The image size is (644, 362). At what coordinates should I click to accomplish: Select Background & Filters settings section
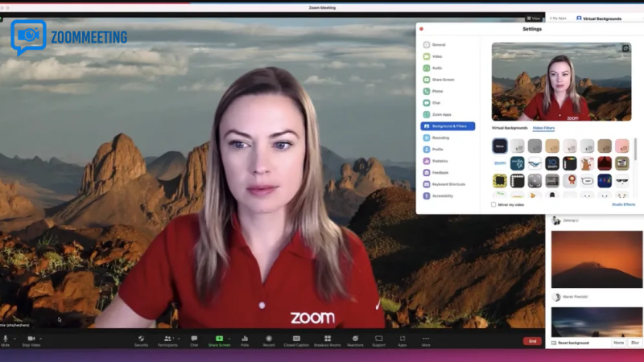(x=448, y=126)
